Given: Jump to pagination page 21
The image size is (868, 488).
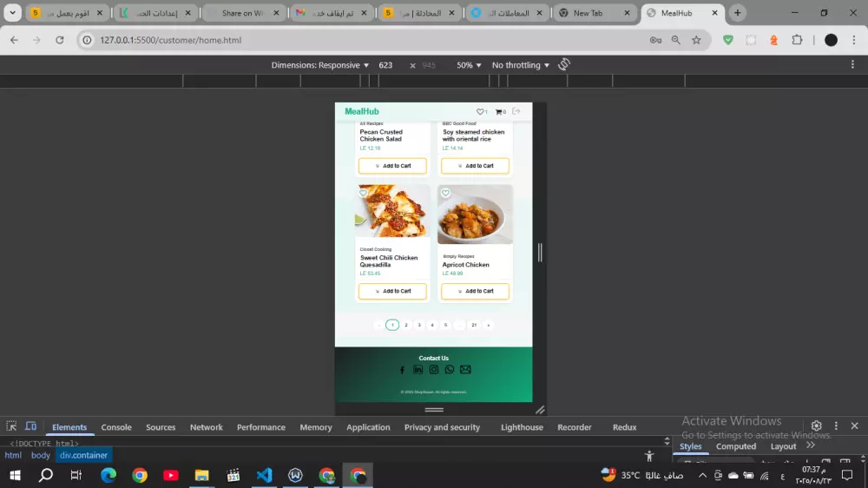Looking at the screenshot, I should pyautogui.click(x=474, y=325).
